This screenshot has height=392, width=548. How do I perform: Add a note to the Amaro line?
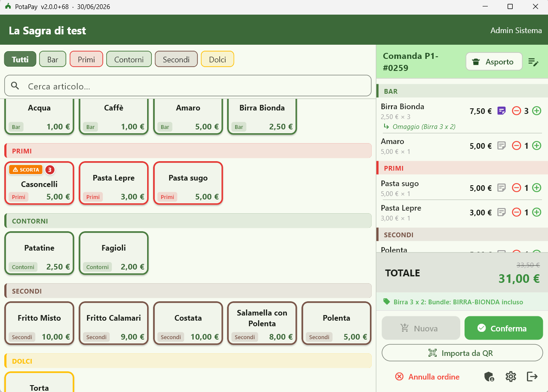click(501, 146)
